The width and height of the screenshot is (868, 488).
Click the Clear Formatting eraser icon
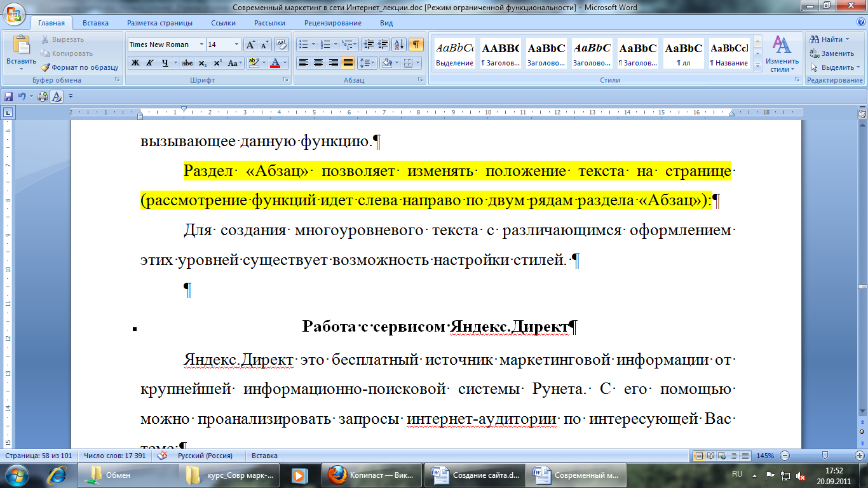[280, 44]
